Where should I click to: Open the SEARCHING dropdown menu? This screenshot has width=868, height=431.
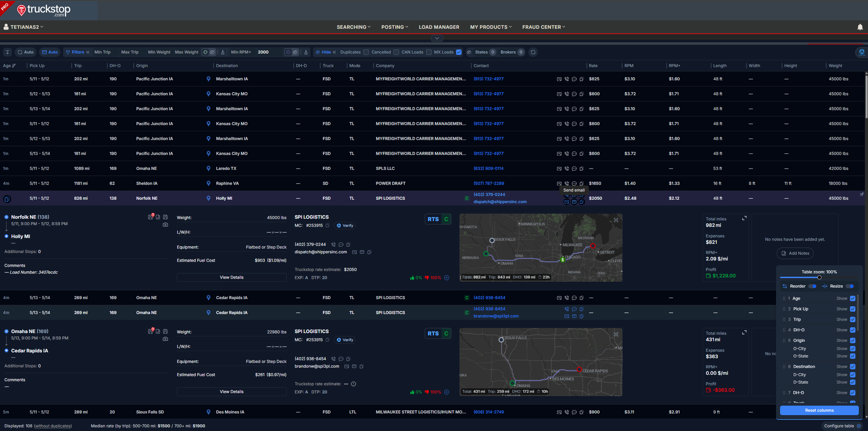tap(353, 27)
